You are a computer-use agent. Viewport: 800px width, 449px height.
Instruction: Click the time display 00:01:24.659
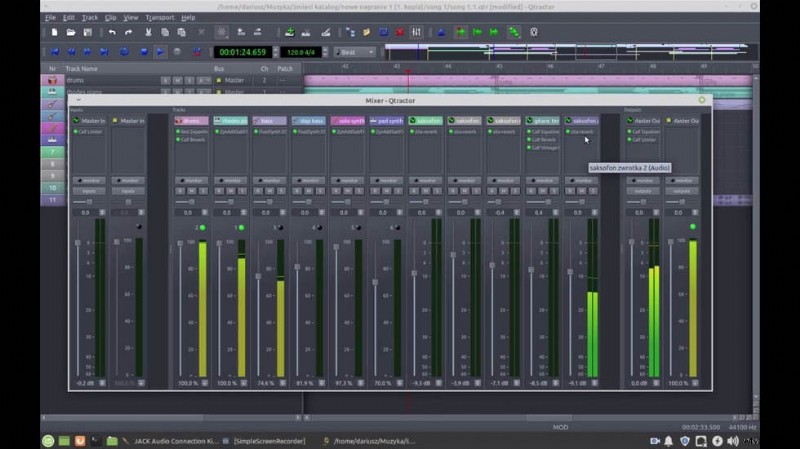pos(242,52)
